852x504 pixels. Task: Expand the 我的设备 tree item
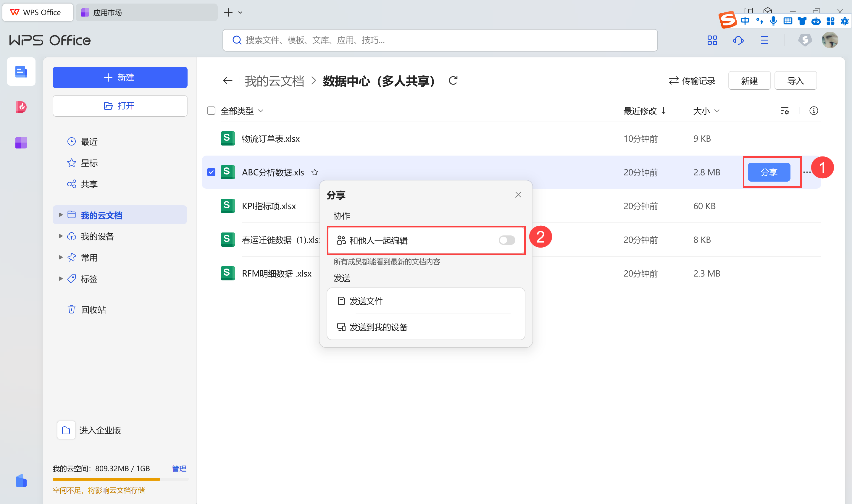pyautogui.click(x=60, y=236)
